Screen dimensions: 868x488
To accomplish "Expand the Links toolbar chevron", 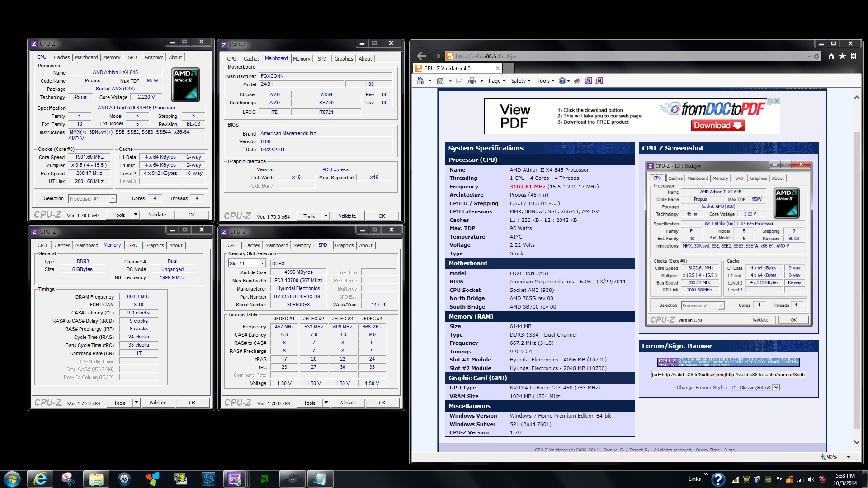I will point(706,474).
